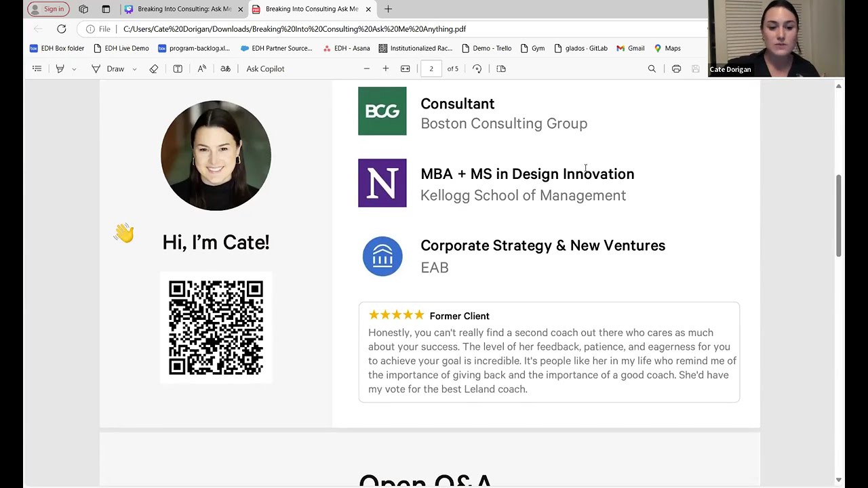Choose the Add text tool

pos(178,68)
